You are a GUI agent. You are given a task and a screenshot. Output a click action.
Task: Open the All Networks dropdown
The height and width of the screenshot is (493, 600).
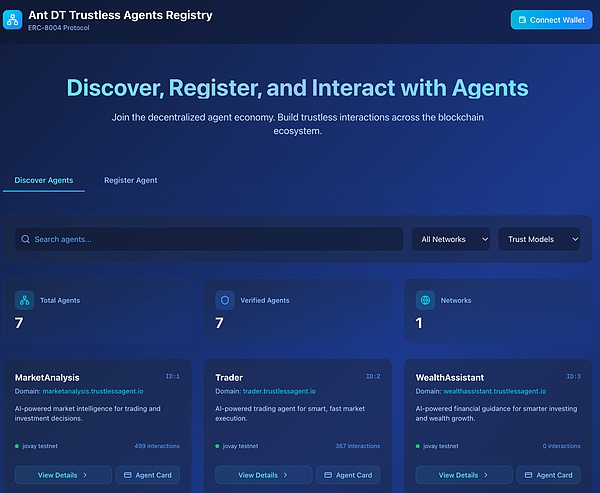point(450,240)
